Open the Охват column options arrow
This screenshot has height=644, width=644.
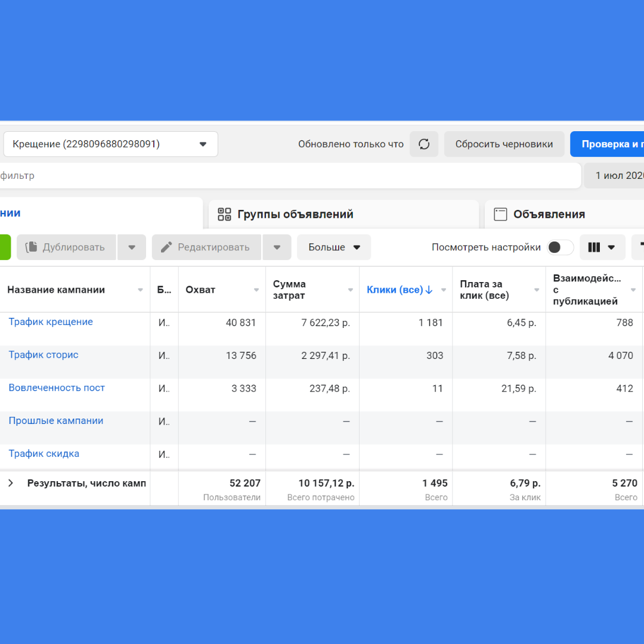256,290
